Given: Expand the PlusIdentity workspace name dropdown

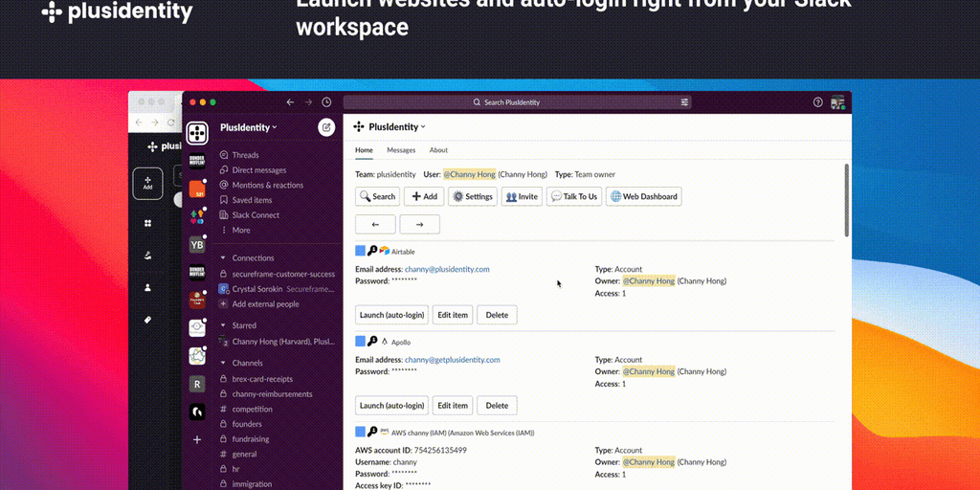Looking at the screenshot, I should (249, 127).
